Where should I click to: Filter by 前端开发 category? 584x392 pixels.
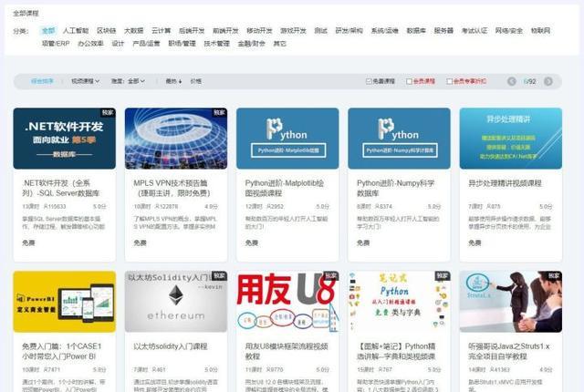pos(225,30)
